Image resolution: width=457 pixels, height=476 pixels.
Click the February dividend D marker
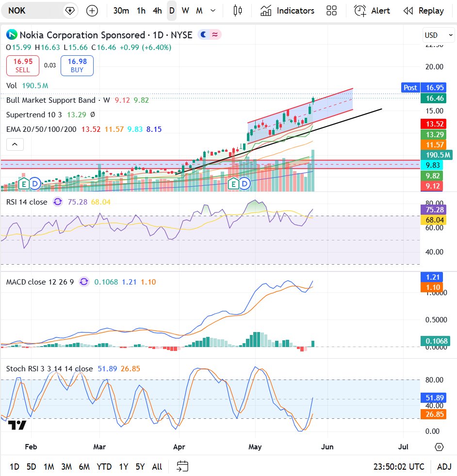35,184
